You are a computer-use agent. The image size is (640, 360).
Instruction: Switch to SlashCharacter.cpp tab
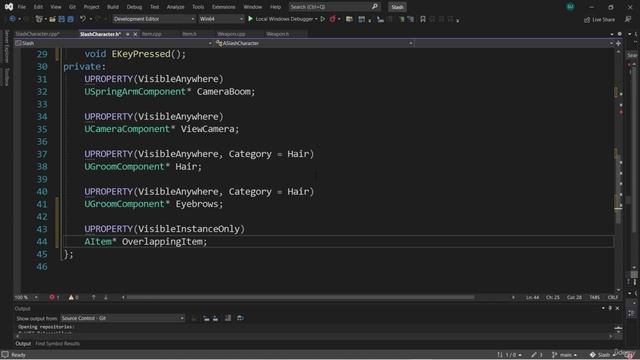38,34
